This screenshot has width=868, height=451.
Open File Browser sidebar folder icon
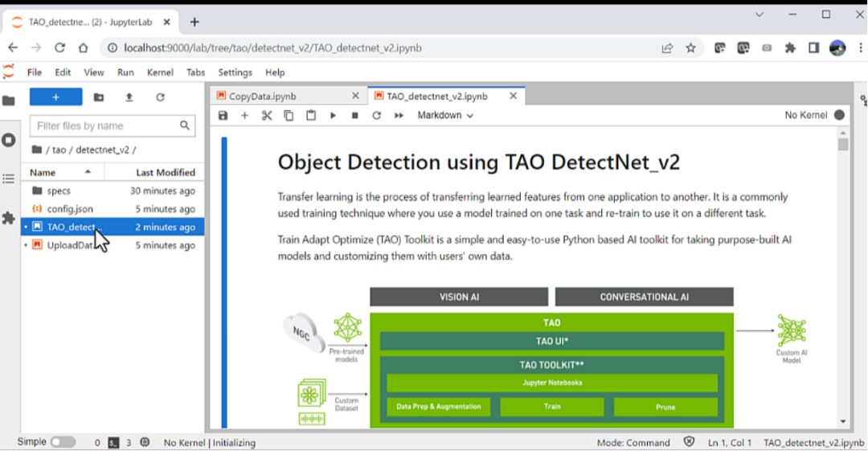[8, 100]
